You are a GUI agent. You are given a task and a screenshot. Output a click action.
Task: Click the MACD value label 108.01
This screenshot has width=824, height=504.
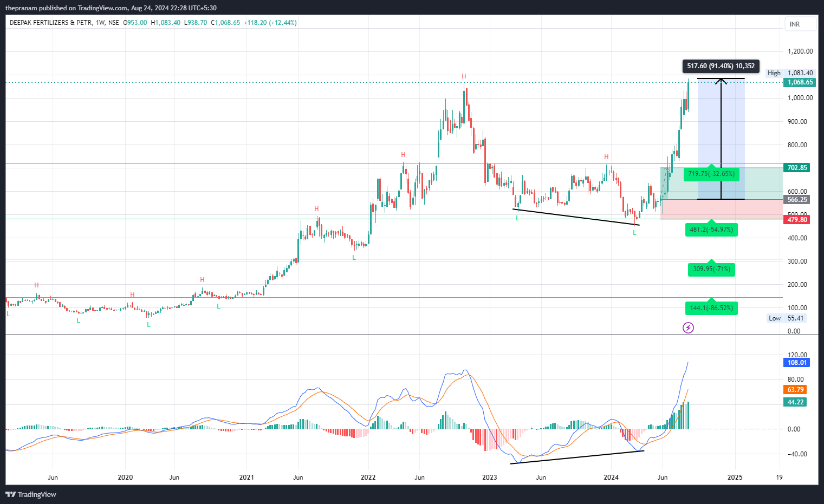[x=797, y=363]
